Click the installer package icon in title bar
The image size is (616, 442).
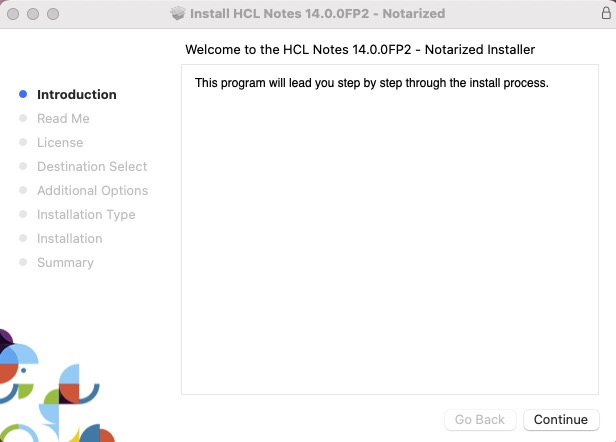click(178, 14)
